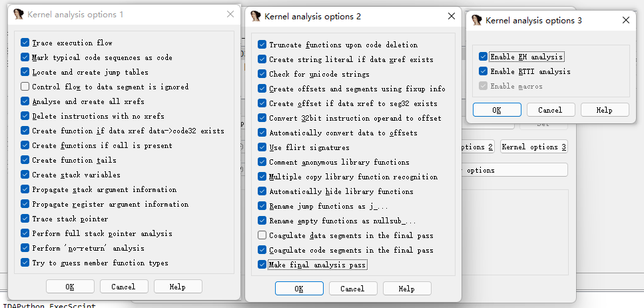644x308 pixels.
Task: Toggle Enable EH analysis checkbox
Action: pos(483,57)
